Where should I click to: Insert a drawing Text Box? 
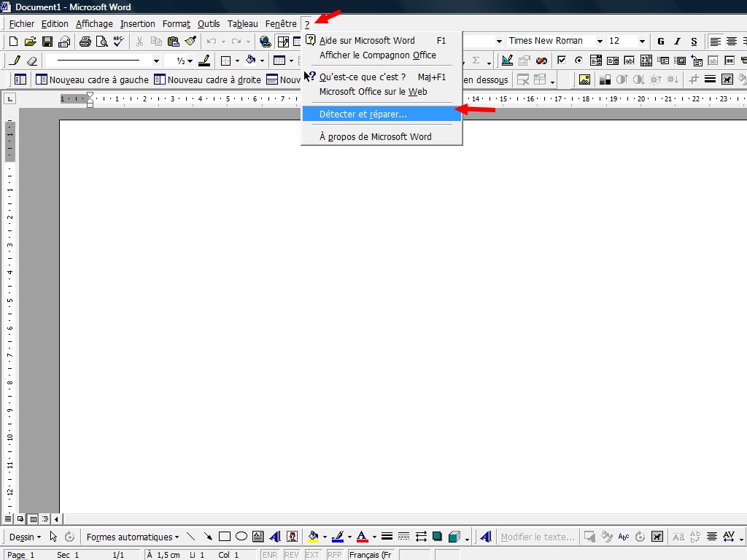258,537
